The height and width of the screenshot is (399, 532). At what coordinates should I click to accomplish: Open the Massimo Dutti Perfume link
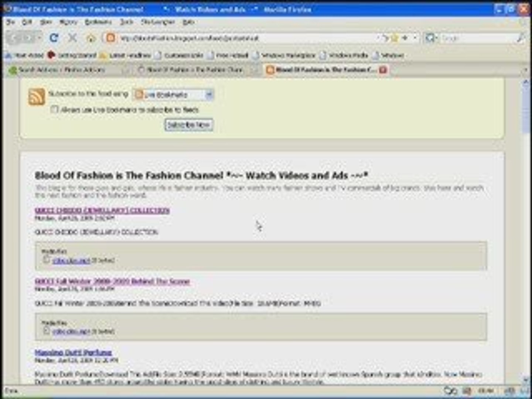tap(73, 352)
